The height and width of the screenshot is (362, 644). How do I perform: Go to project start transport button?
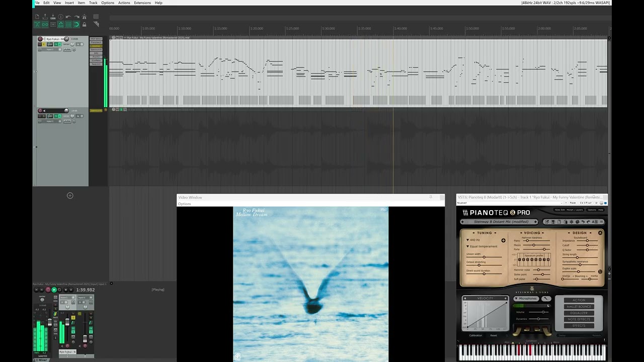point(36,290)
